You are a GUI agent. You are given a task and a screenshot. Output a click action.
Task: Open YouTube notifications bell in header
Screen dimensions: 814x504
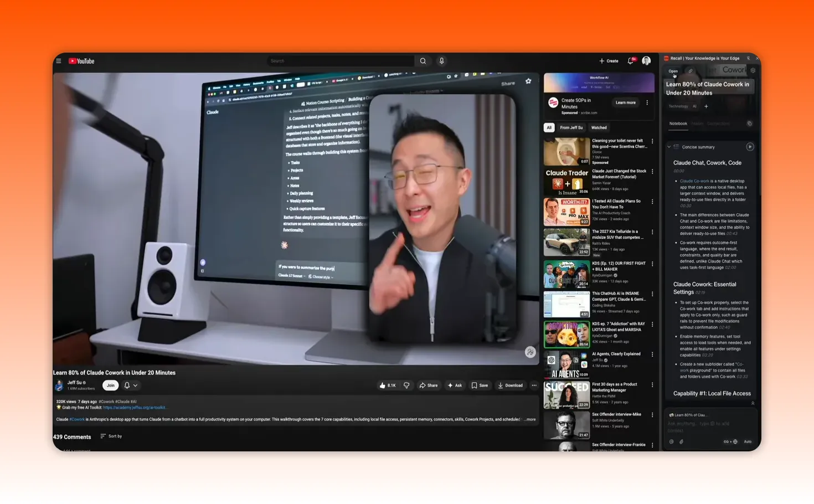coord(631,61)
